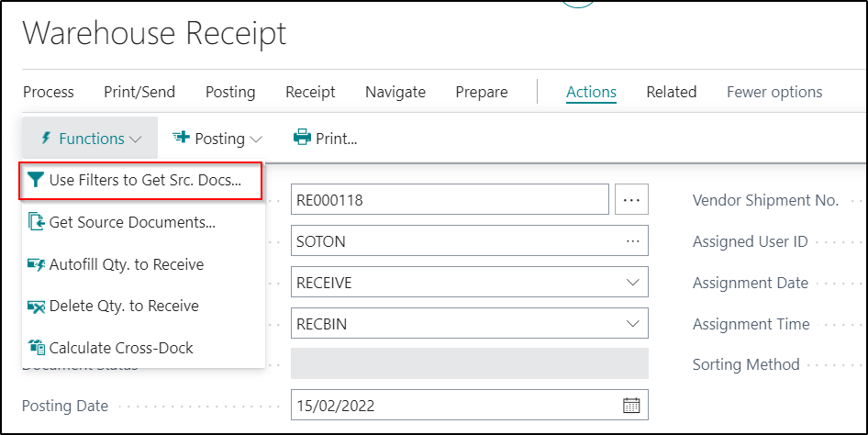Click the printer icon beside Print
The image size is (868, 435).
pyautogui.click(x=302, y=139)
